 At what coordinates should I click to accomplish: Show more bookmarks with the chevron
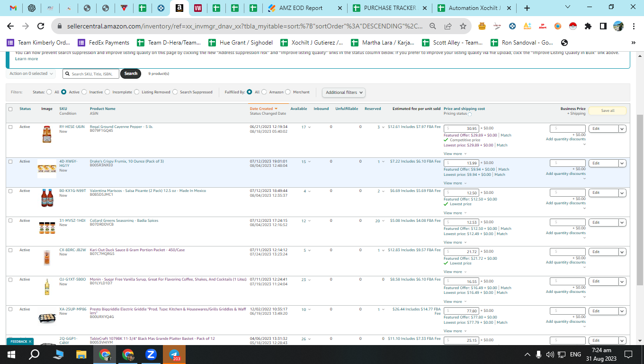coord(634,43)
